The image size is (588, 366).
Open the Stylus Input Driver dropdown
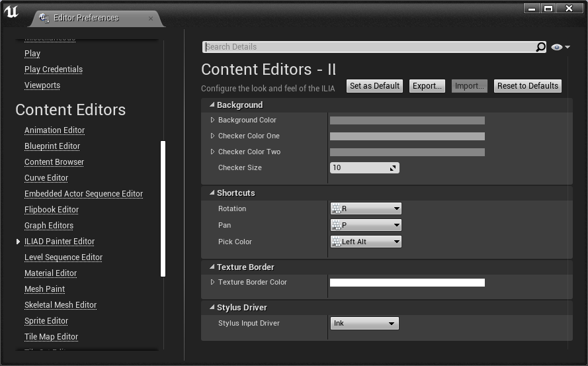coord(364,323)
